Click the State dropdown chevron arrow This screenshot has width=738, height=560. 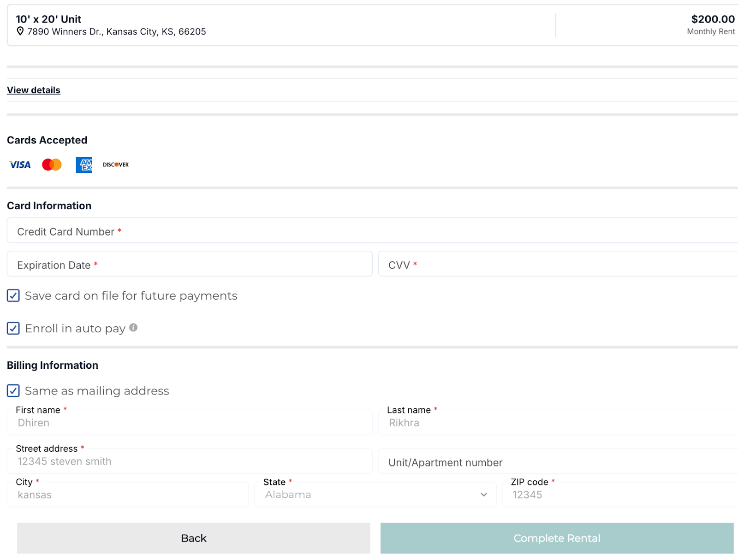pos(484,495)
